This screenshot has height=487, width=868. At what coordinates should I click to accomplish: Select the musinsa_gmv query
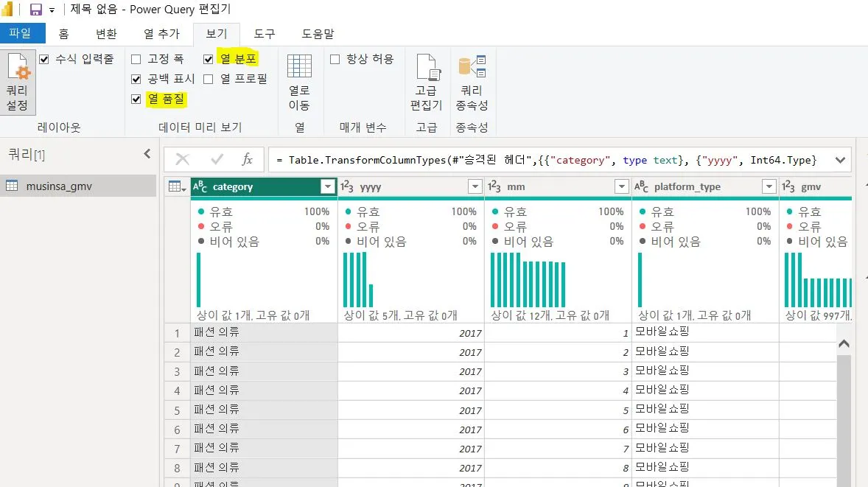point(78,186)
